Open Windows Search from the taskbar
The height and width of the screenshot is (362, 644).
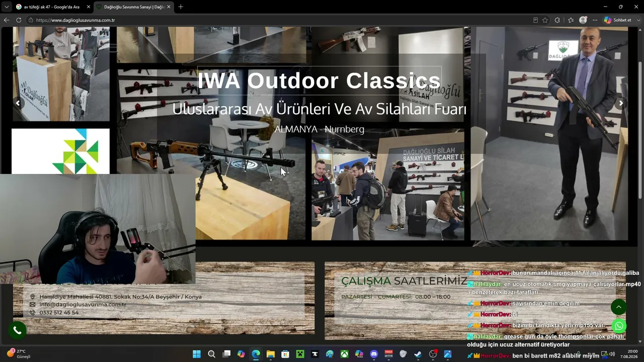pos(212,354)
